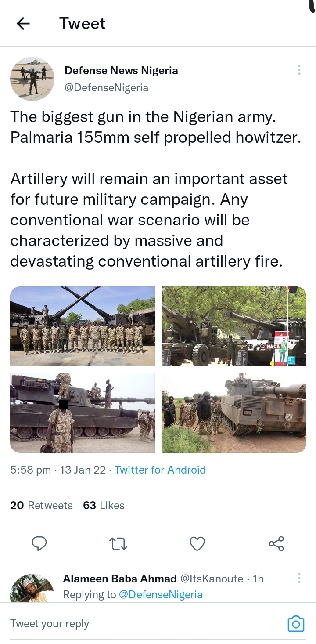316x644 pixels.
Task: Open camera icon in reply bar
Action: [296, 623]
